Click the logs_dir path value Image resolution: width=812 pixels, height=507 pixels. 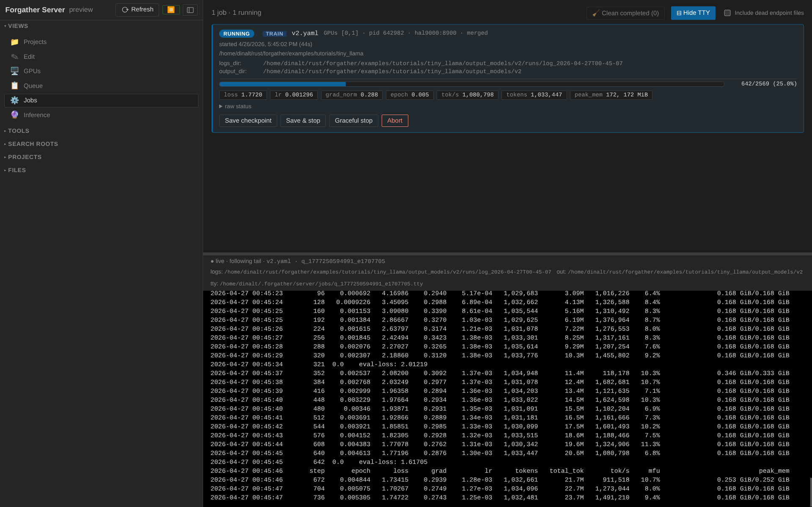[x=443, y=63]
